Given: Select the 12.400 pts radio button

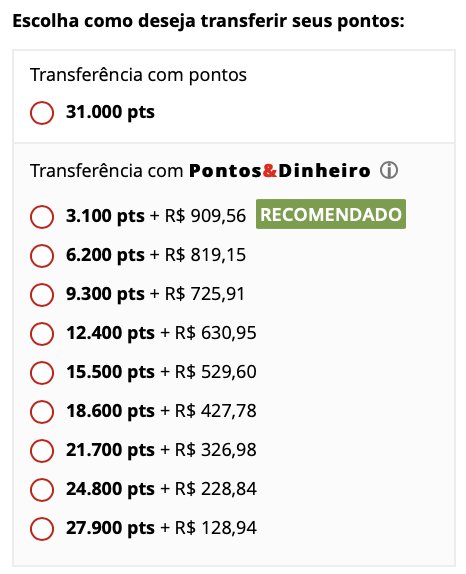Looking at the screenshot, I should click(x=42, y=333).
